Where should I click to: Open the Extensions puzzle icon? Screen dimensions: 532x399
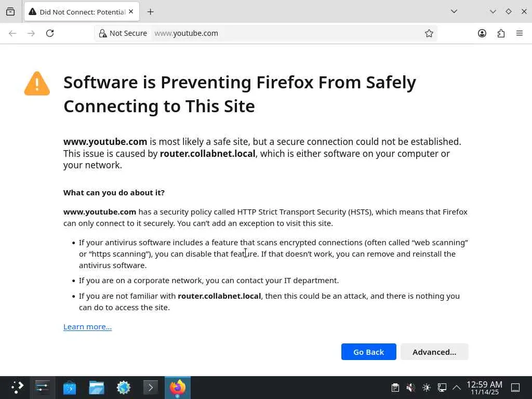click(x=501, y=33)
